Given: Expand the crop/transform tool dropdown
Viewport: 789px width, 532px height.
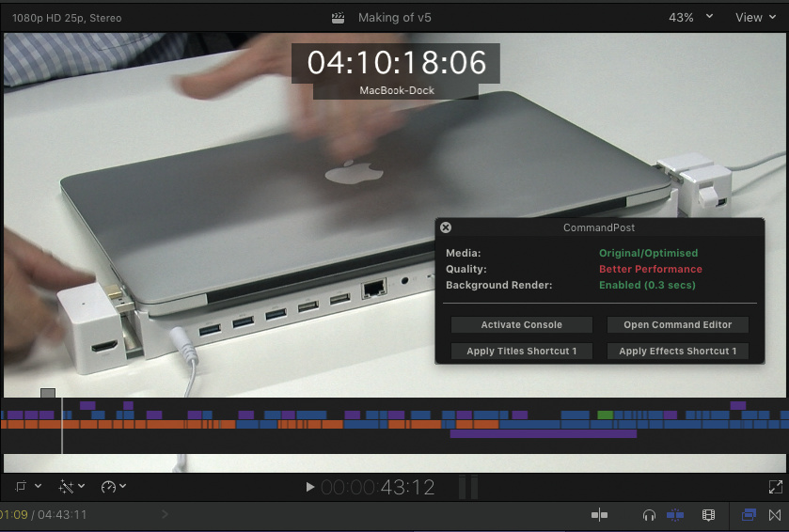Looking at the screenshot, I should coord(27,486).
